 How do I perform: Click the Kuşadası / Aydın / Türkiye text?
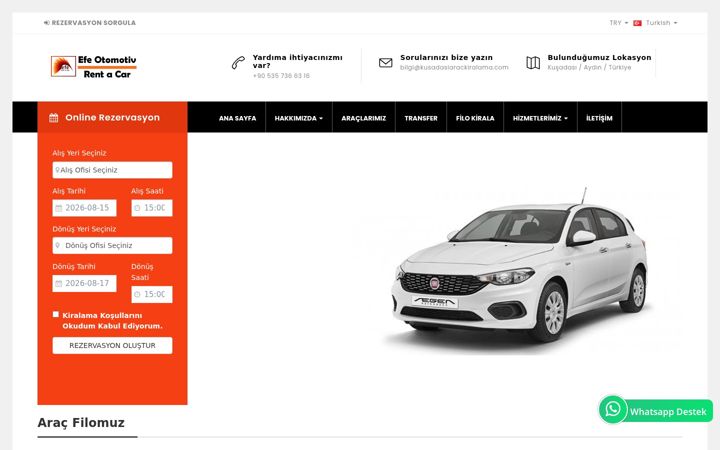coord(589,68)
